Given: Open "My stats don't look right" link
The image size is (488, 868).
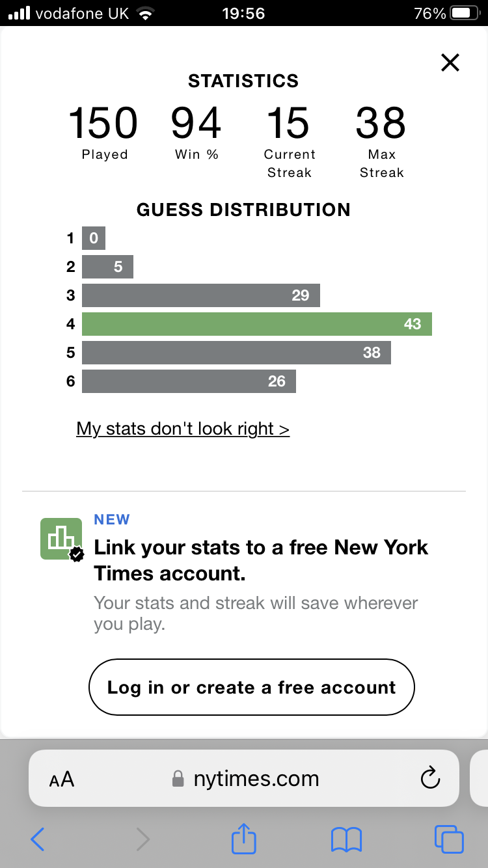Looking at the screenshot, I should (x=183, y=429).
